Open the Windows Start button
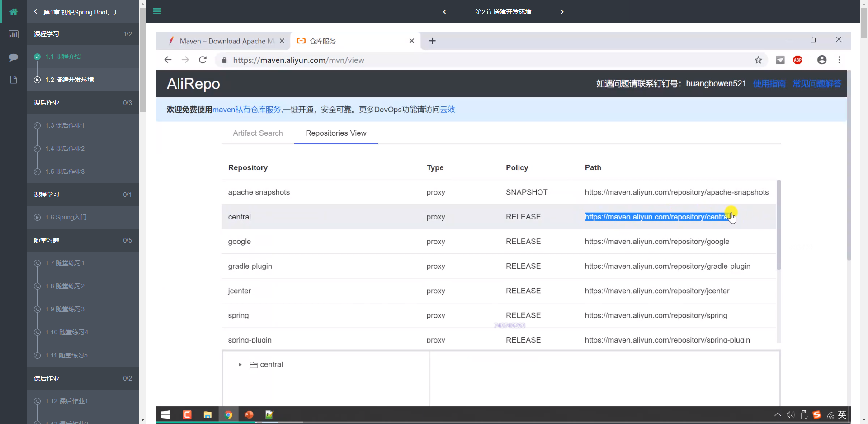The image size is (868, 424). (166, 414)
